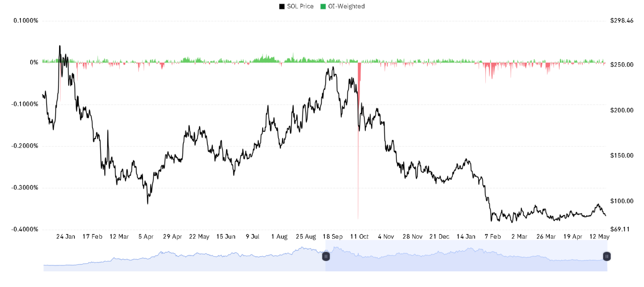Click the selected range in the navigator
This screenshot has height=287, width=644.
pyautogui.click(x=466, y=256)
